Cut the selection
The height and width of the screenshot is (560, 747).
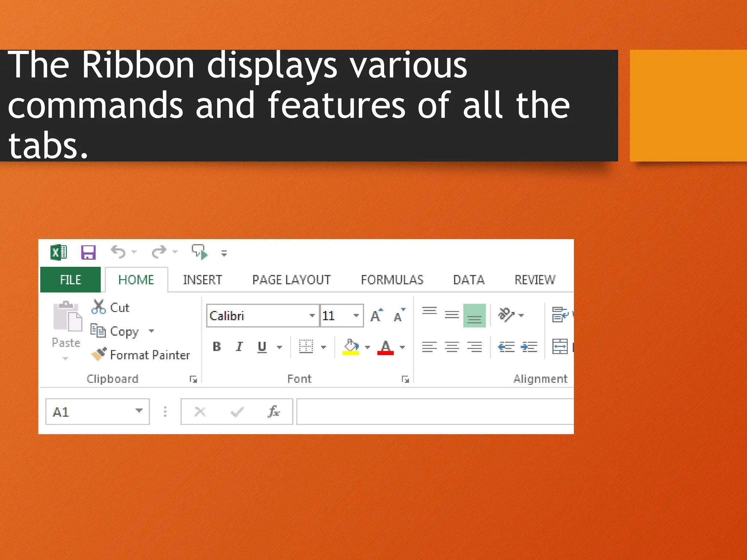click(x=110, y=307)
